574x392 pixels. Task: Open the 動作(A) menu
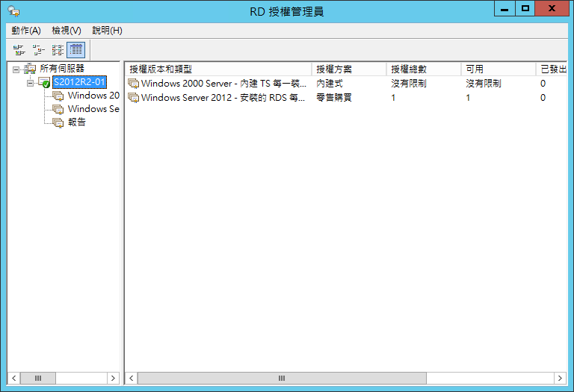coord(26,31)
